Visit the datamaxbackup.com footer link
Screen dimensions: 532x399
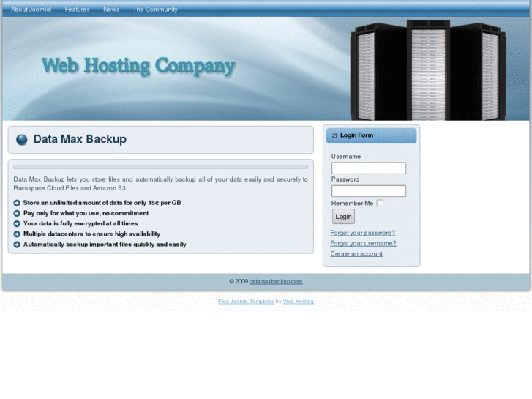[276, 282]
